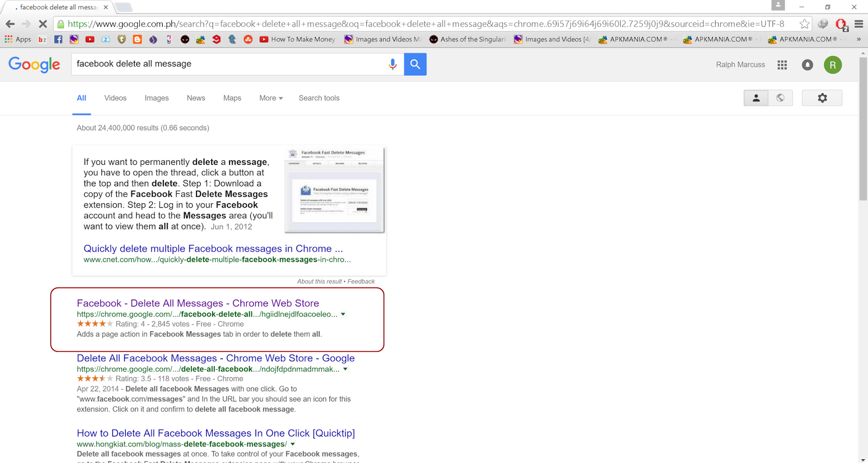
Task: Expand options arrow for hongkiat.com result
Action: pos(292,444)
